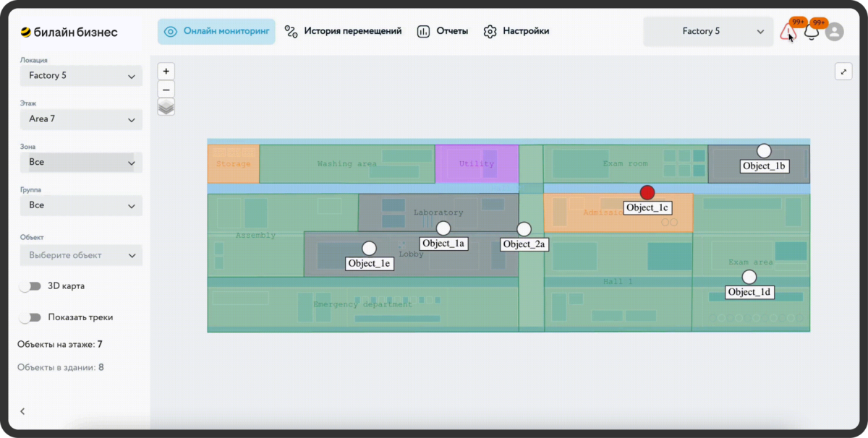Open the Отчеты tab
This screenshot has height=438, width=868.
coord(443,32)
